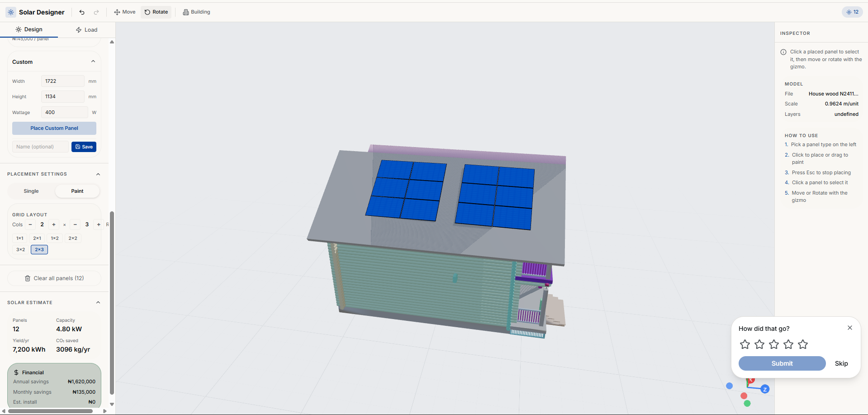Choose the 2×3 grid preset
Viewport: 868px width, 415px height.
coord(39,249)
